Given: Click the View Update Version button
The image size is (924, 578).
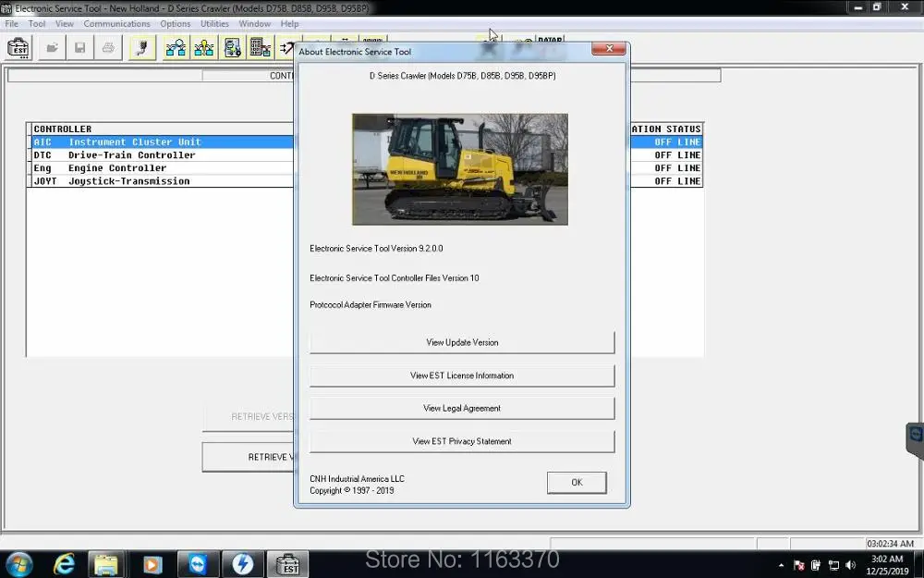Looking at the screenshot, I should click(x=462, y=342).
